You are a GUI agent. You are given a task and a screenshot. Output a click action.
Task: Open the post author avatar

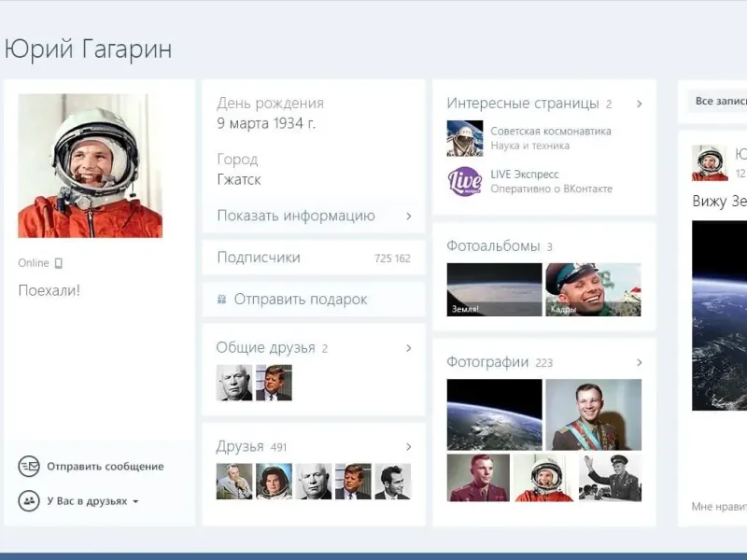click(710, 163)
